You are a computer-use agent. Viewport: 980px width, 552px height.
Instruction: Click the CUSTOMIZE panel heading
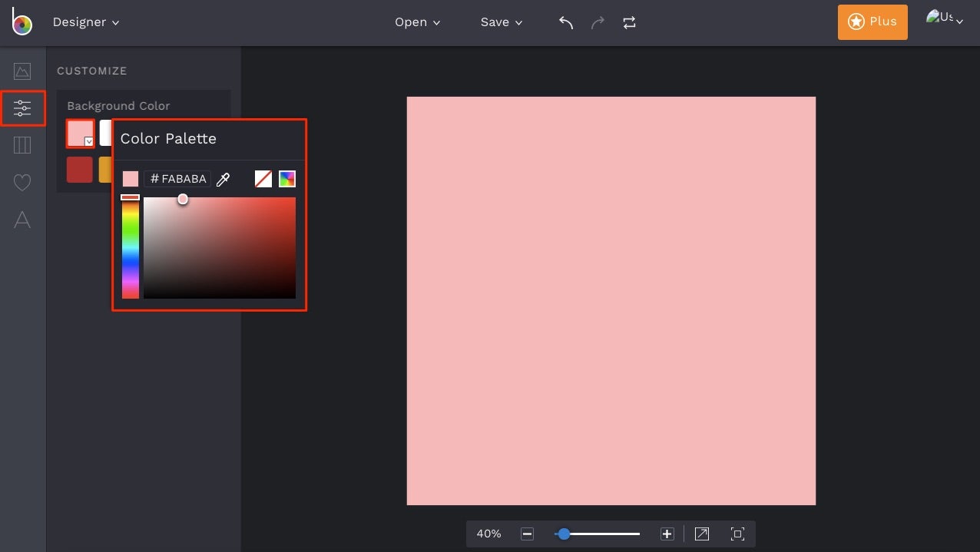91,71
